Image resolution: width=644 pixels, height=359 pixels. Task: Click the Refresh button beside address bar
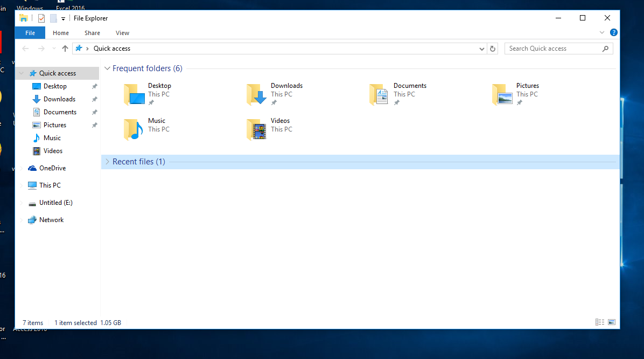[x=493, y=49]
